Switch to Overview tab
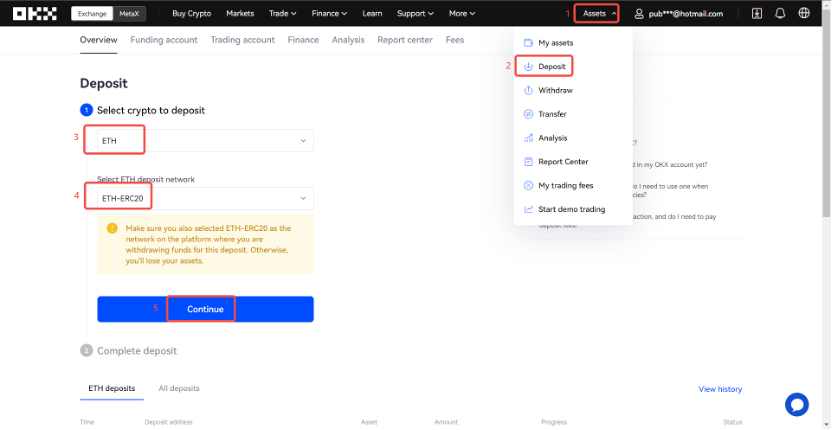 click(99, 40)
